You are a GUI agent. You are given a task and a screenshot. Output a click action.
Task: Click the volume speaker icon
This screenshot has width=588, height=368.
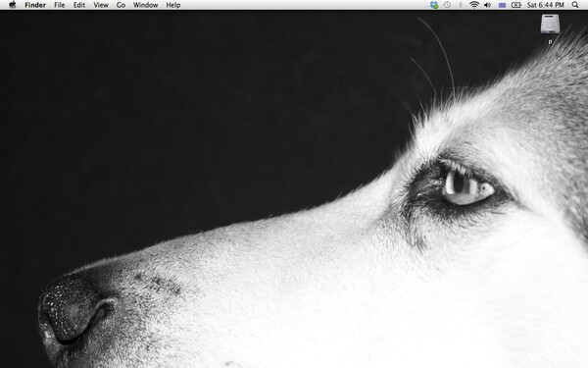[487, 5]
